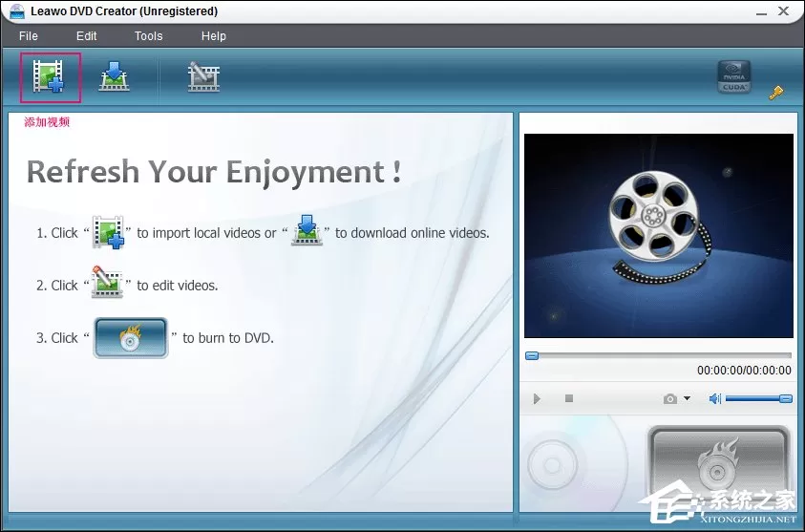Click the film reel preview area
This screenshot has height=532, width=805.
(659, 236)
